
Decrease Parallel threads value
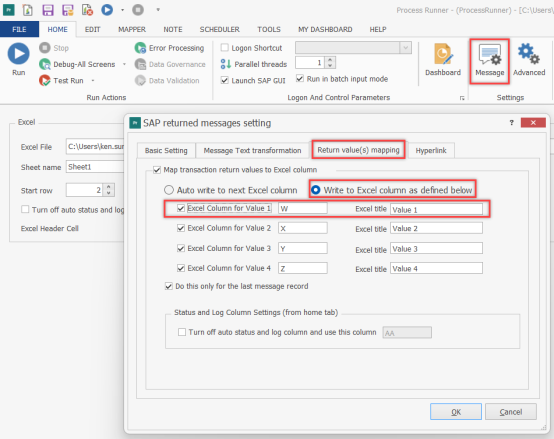[330, 66]
